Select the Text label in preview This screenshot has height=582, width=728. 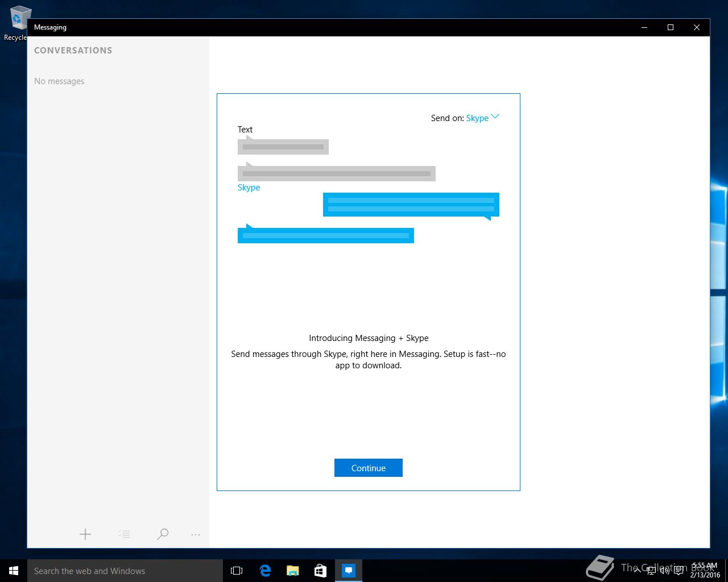pos(245,130)
